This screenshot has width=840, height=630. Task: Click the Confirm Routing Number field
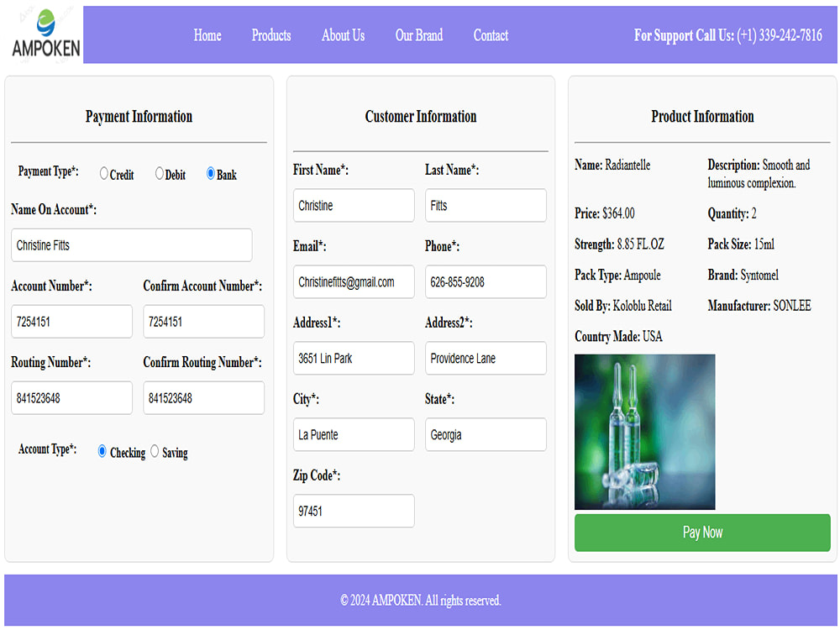click(x=203, y=398)
